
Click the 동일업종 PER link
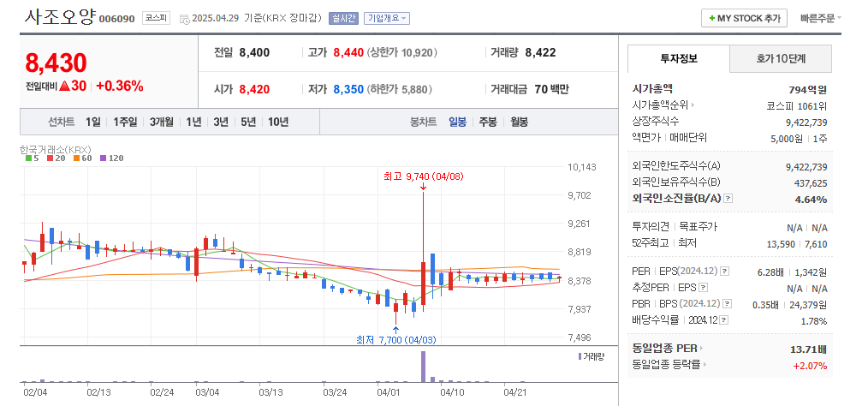(664, 349)
